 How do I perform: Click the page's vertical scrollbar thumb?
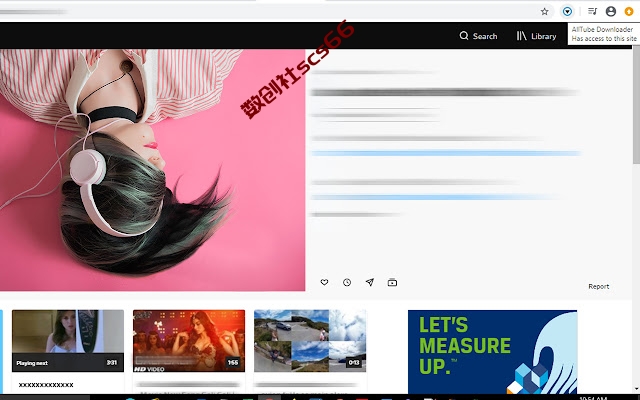pos(636,105)
